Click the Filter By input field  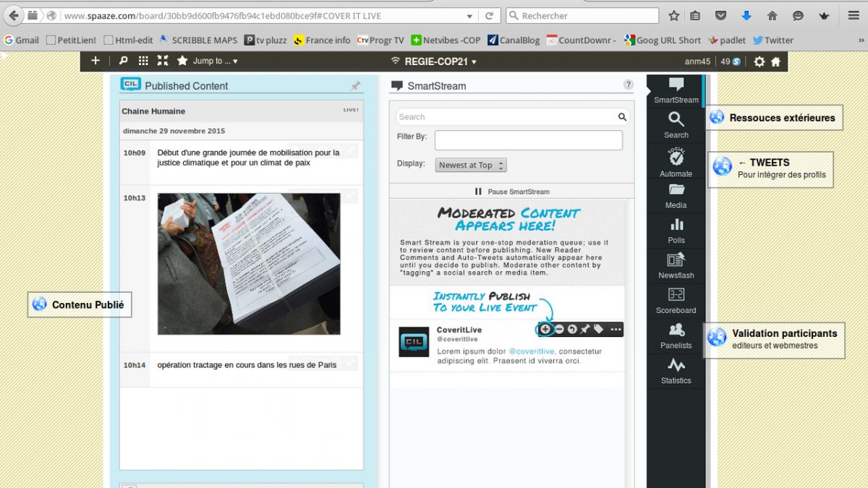[528, 140]
